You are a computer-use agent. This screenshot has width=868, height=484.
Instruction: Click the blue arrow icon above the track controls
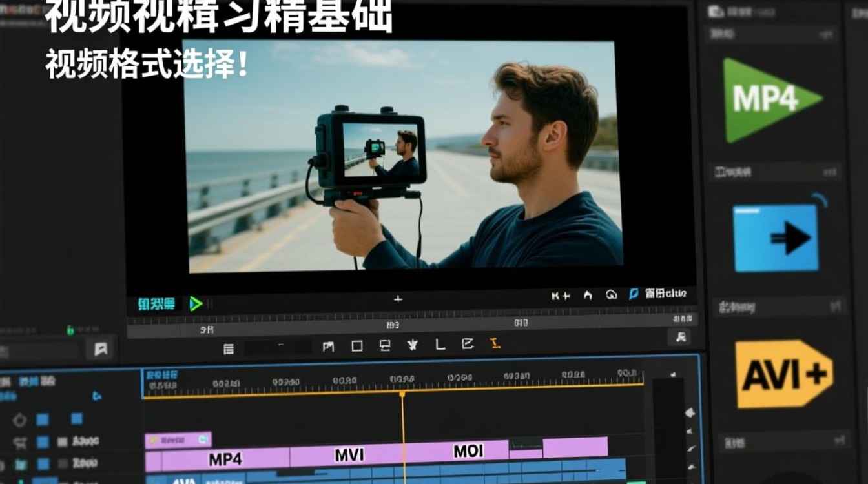tap(97, 396)
